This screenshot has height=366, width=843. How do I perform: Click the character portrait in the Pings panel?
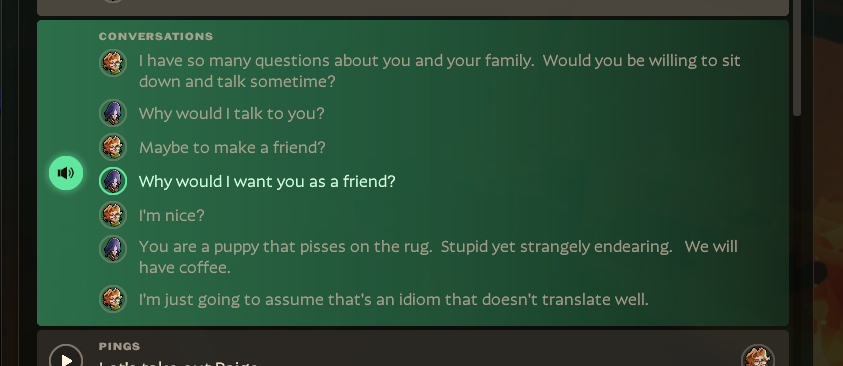click(758, 356)
